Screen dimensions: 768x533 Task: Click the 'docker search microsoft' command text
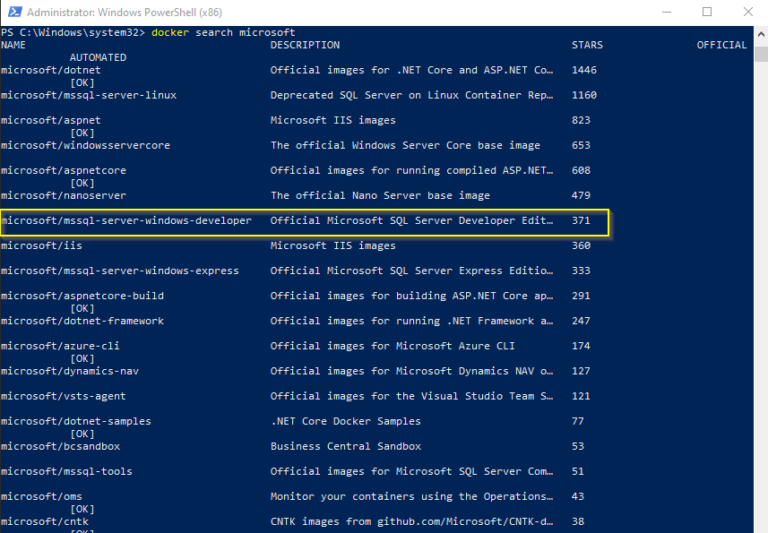(x=223, y=33)
